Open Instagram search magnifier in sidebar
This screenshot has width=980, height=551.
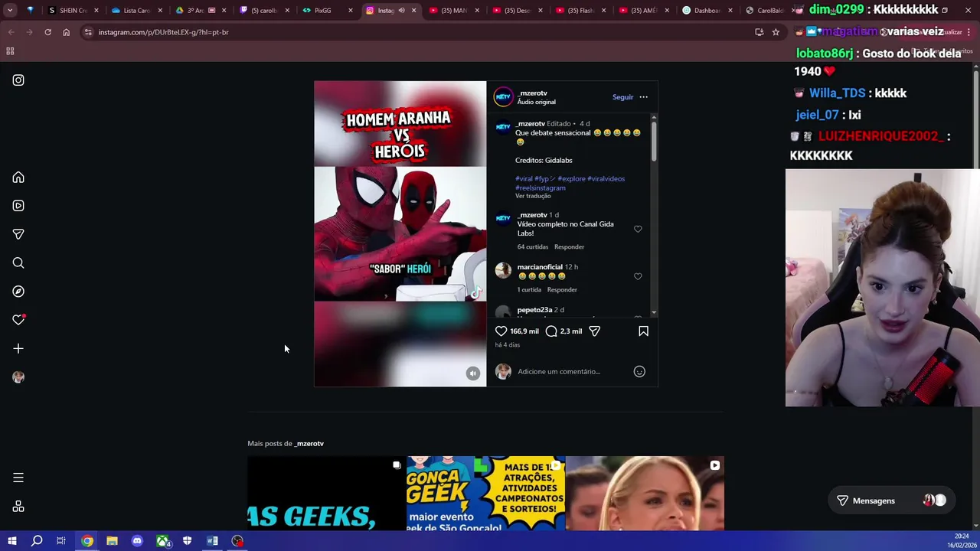[x=18, y=263]
